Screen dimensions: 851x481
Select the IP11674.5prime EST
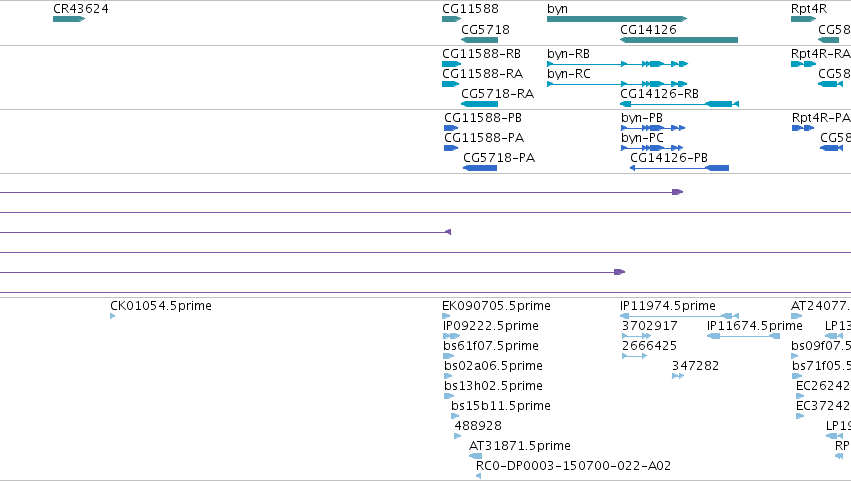click(x=744, y=336)
